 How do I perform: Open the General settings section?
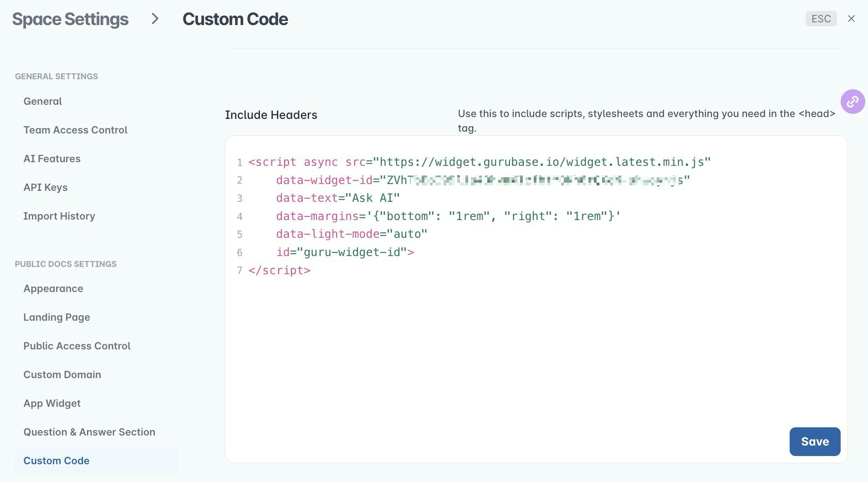coord(43,101)
